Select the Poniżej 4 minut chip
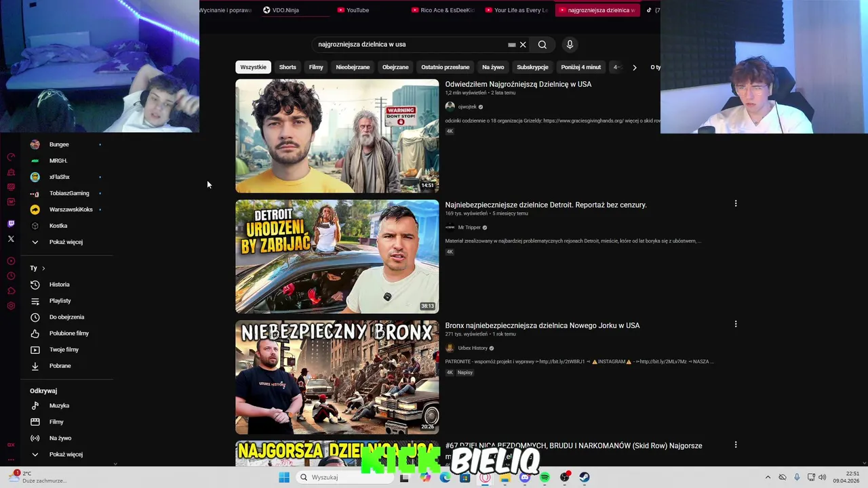 pyautogui.click(x=581, y=67)
